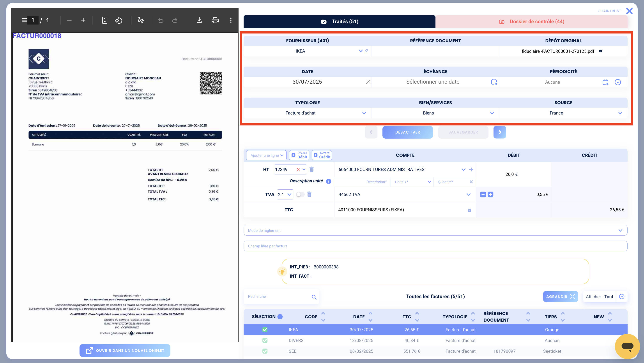Screen dimensions: 644x363
Task: Sort invoices by the Code column
Action: [323, 317]
